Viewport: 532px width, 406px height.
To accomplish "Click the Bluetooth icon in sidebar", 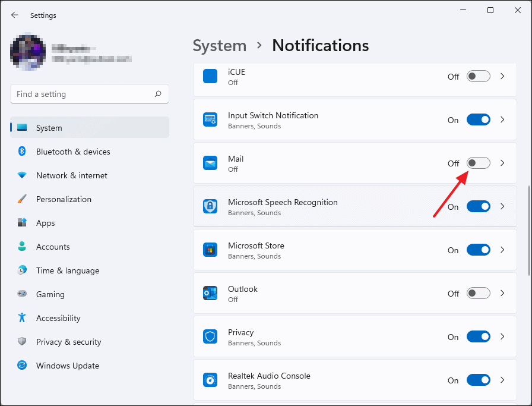I will pyautogui.click(x=22, y=151).
